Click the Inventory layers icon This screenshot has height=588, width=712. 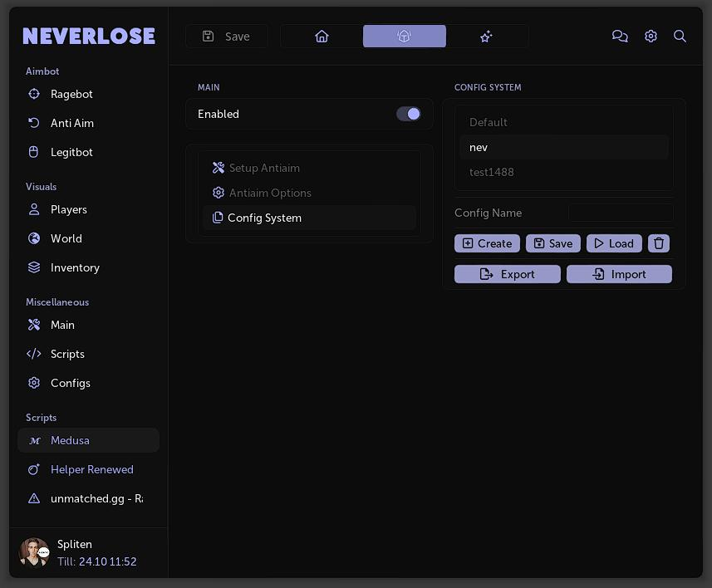pyautogui.click(x=34, y=267)
